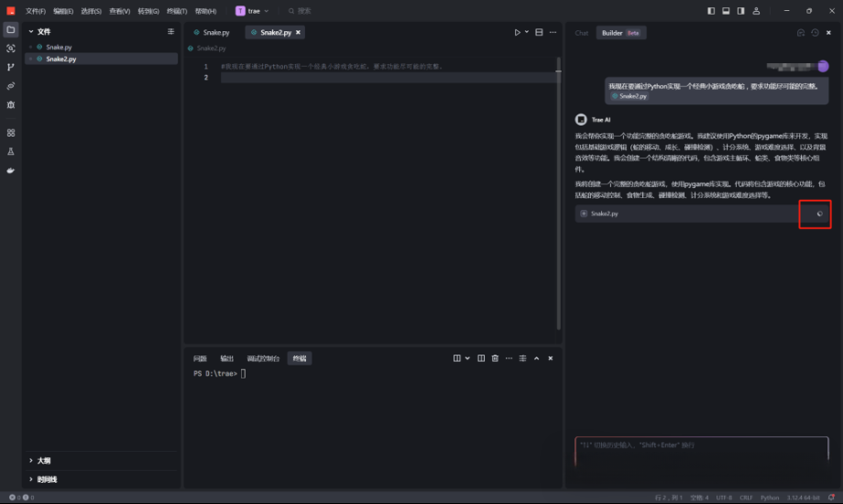Viewport: 843px width, 504px height.
Task: Open Snake.py in the file tree
Action: pyautogui.click(x=59, y=47)
